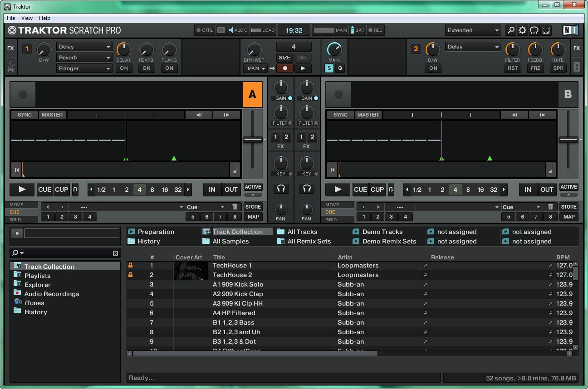The image size is (588, 389).
Task: Click Deck B beat tick note icon
Action: click(551, 170)
